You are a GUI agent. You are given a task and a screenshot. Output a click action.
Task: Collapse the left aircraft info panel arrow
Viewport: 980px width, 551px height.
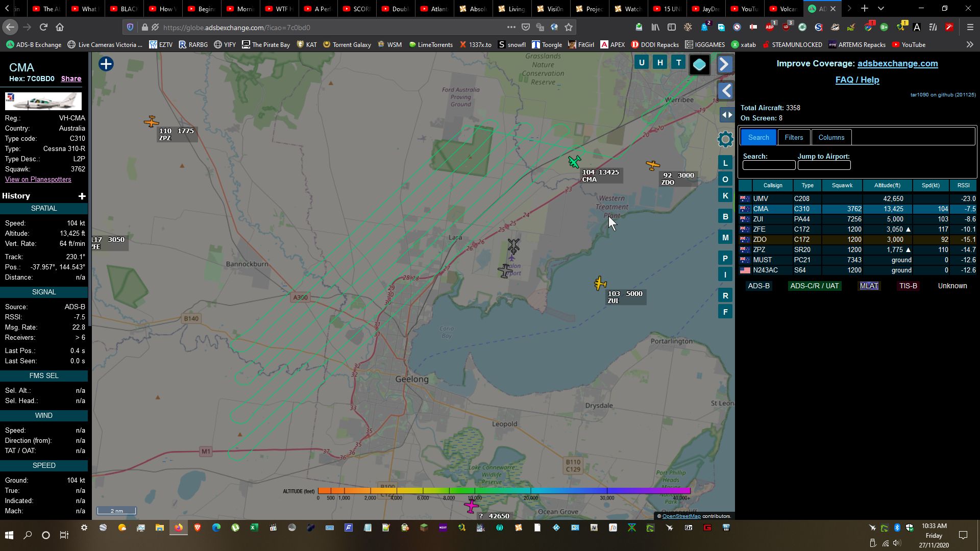pyautogui.click(x=725, y=91)
